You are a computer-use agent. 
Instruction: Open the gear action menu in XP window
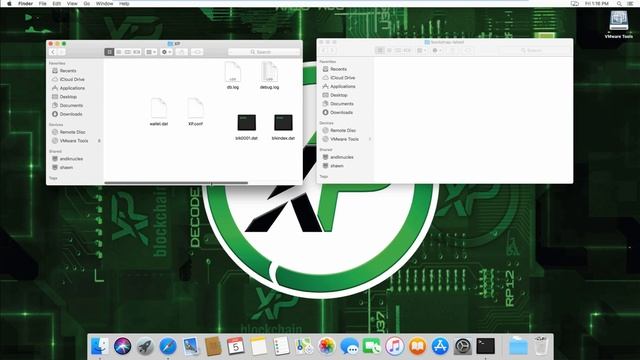tap(166, 52)
